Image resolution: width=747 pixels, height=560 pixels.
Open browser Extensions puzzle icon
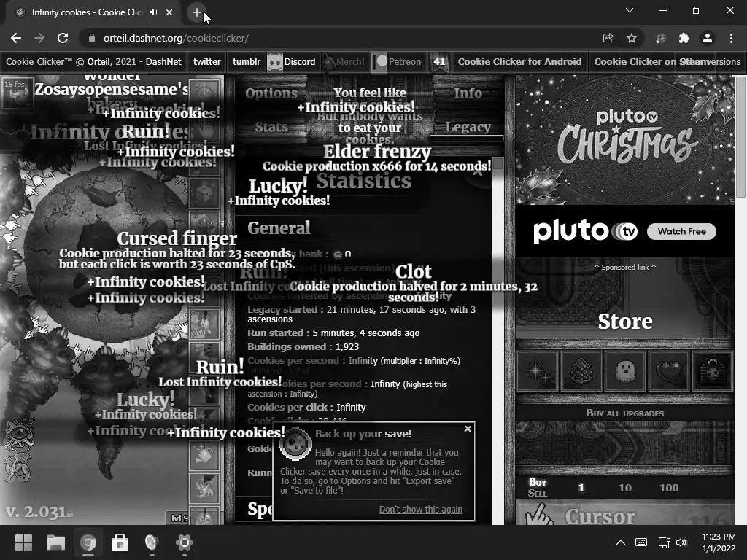pos(684,38)
